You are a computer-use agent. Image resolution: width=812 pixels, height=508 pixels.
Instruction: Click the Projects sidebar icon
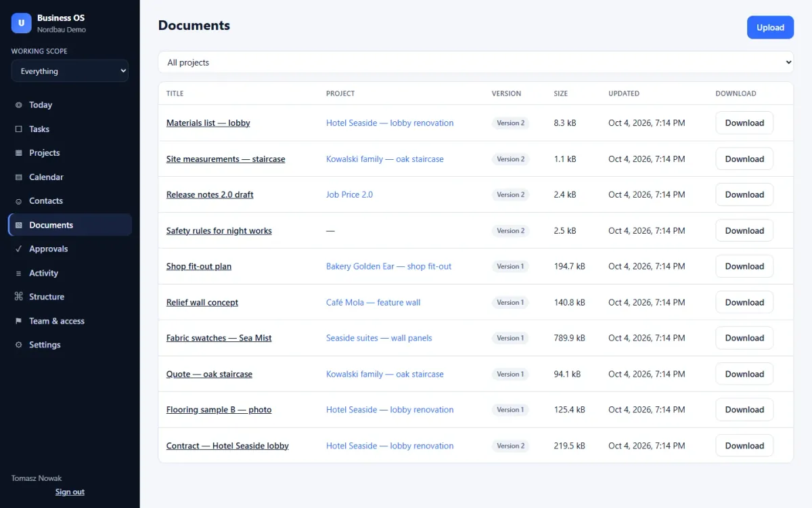click(18, 153)
